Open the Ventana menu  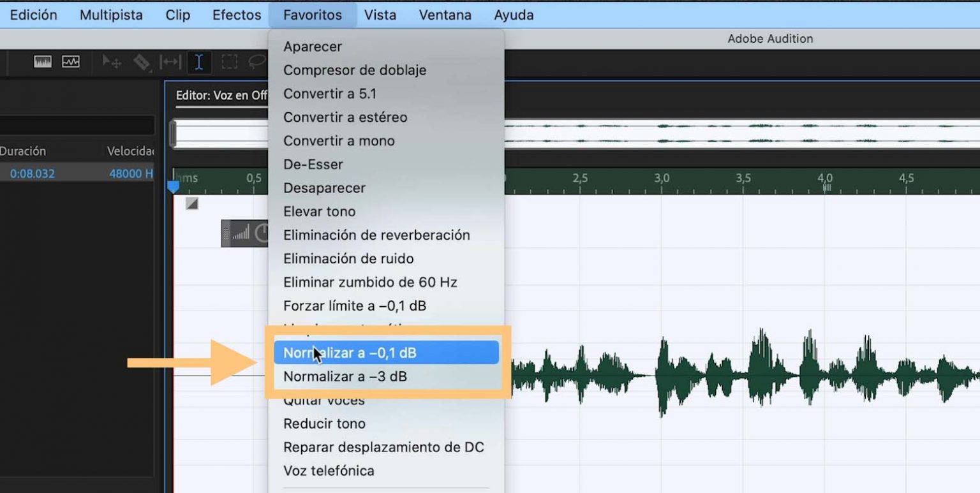point(445,15)
